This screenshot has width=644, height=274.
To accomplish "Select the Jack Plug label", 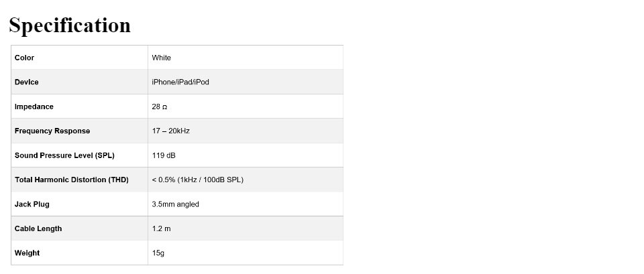I will click(x=32, y=204).
